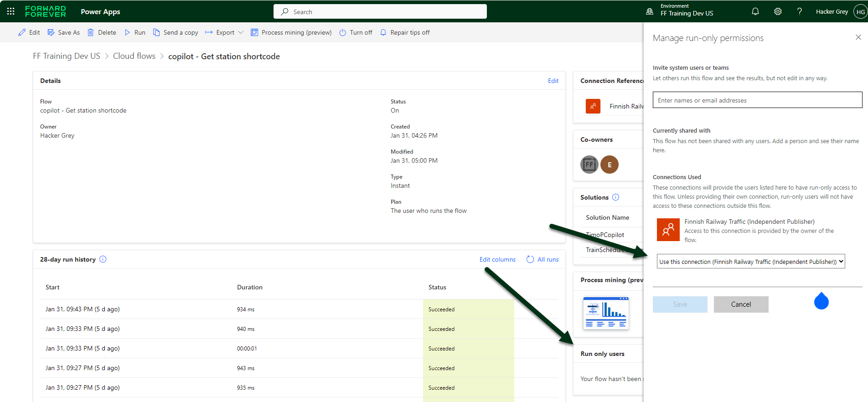Click Send a copy in toolbar
Viewport: 868px width, 402px height.
click(176, 32)
